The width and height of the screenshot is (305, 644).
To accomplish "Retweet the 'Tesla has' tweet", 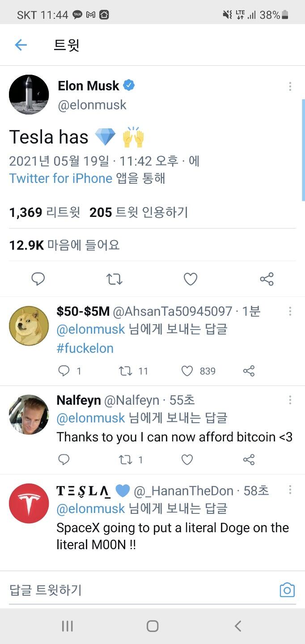I will click(x=114, y=279).
